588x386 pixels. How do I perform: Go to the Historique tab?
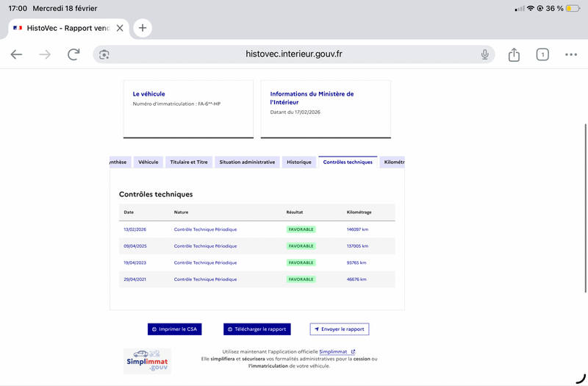tap(298, 162)
